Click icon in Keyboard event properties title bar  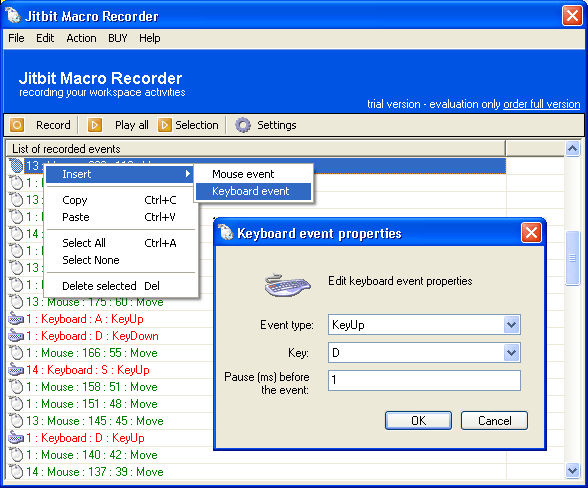click(x=226, y=233)
